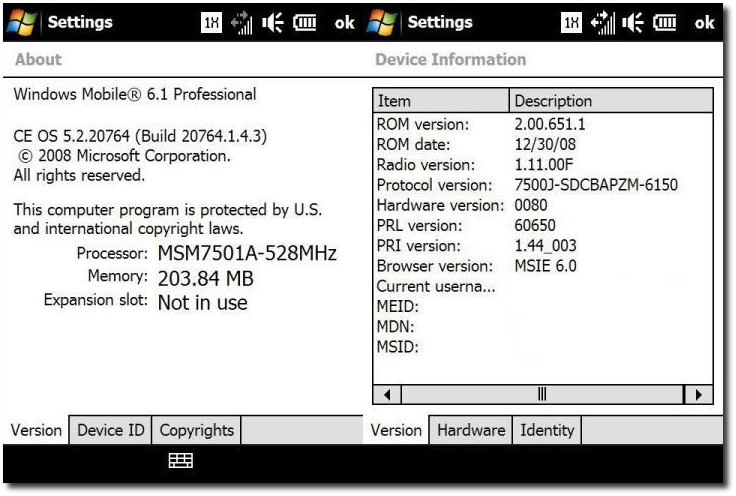This screenshot has height=496, width=736.
Task: Click the value 60650
Action: point(535,225)
